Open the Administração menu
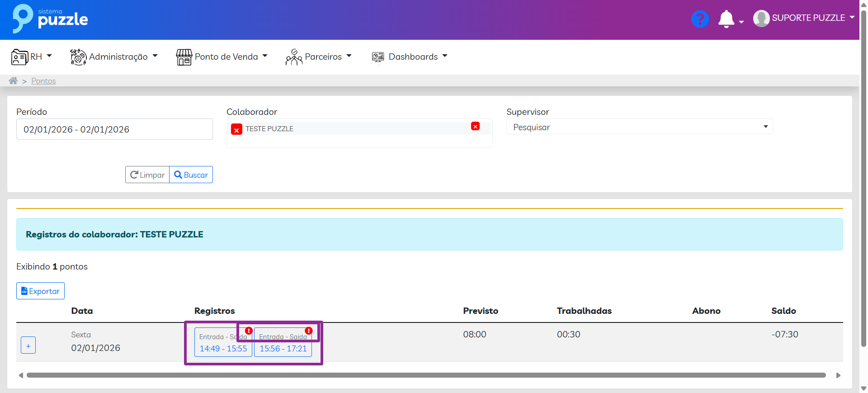This screenshot has width=868, height=393. coord(114,57)
